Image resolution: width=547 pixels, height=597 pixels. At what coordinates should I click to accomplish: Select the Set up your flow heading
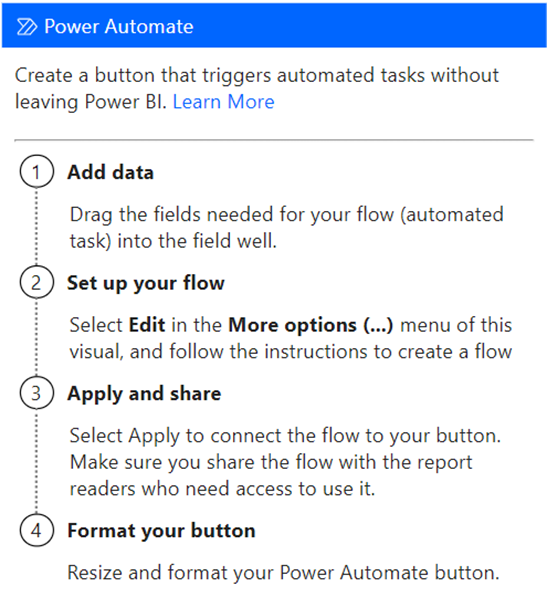click(146, 283)
